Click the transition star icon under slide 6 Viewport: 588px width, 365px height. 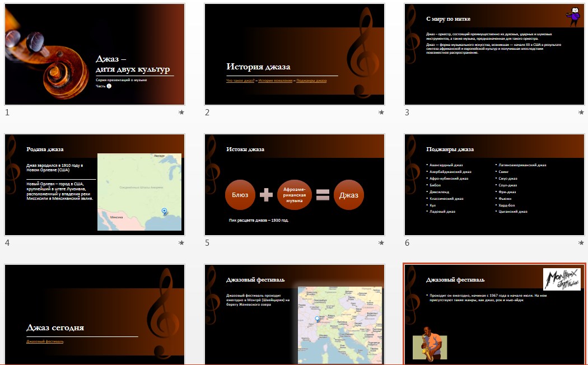(x=581, y=243)
